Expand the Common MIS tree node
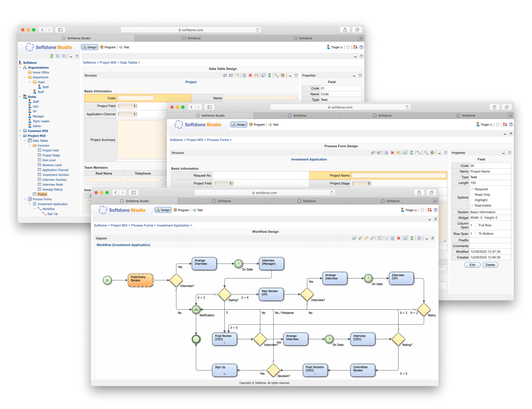The height and width of the screenshot is (409, 532). coord(20,131)
